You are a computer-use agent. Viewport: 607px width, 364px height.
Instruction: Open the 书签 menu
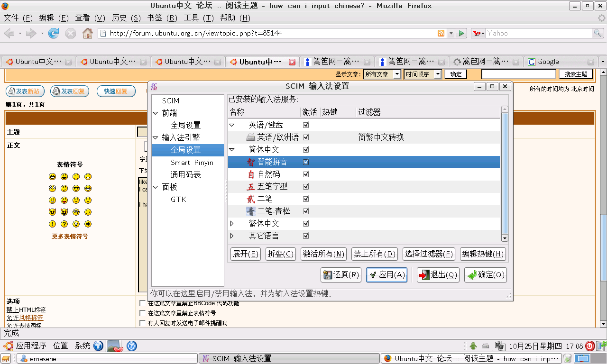pyautogui.click(x=162, y=18)
